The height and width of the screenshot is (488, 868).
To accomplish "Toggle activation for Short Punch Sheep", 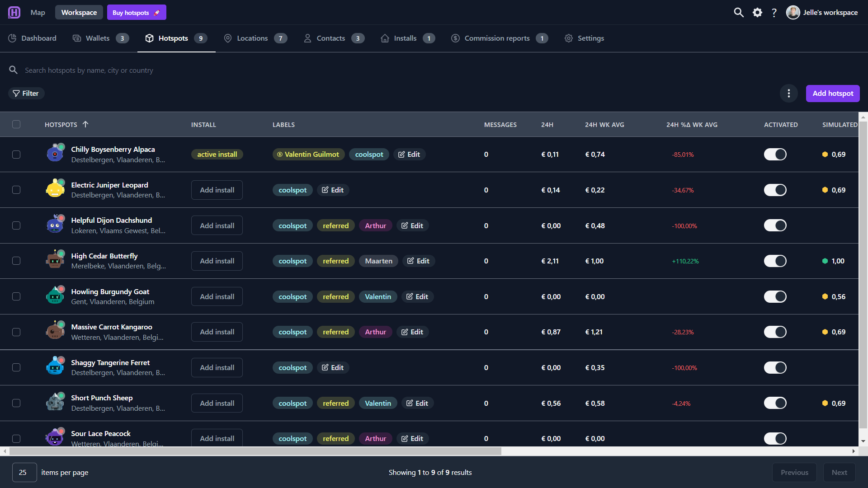I will tap(775, 403).
